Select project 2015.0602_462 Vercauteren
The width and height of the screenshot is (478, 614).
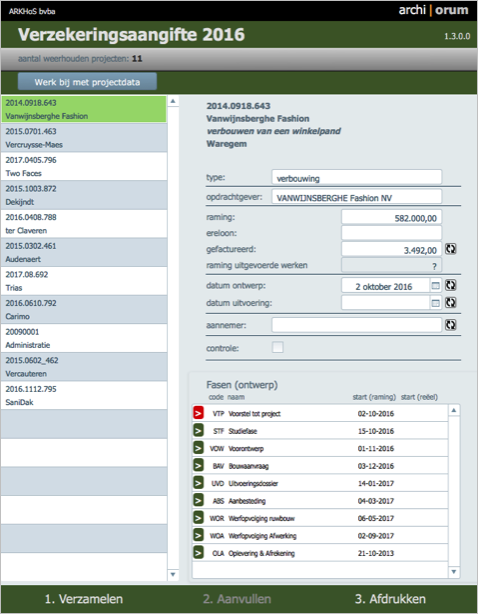[x=84, y=367]
